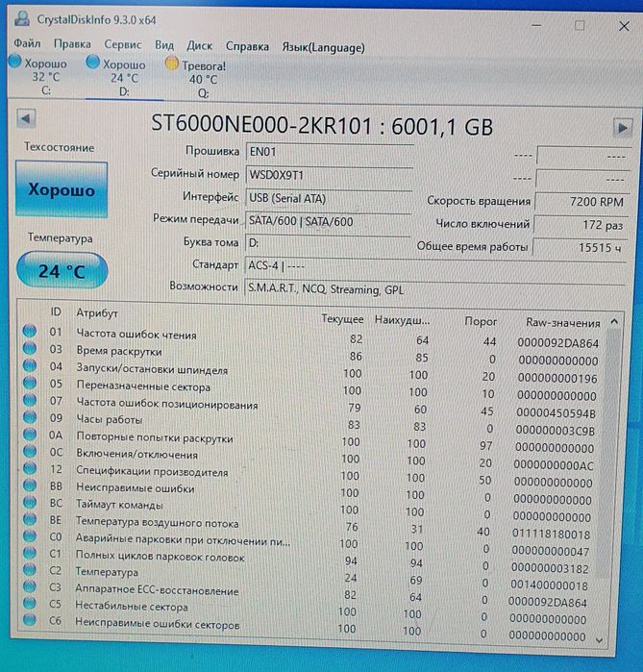Screen dimensions: 643x672
Task: Open the Правка menu
Action: tap(72, 44)
